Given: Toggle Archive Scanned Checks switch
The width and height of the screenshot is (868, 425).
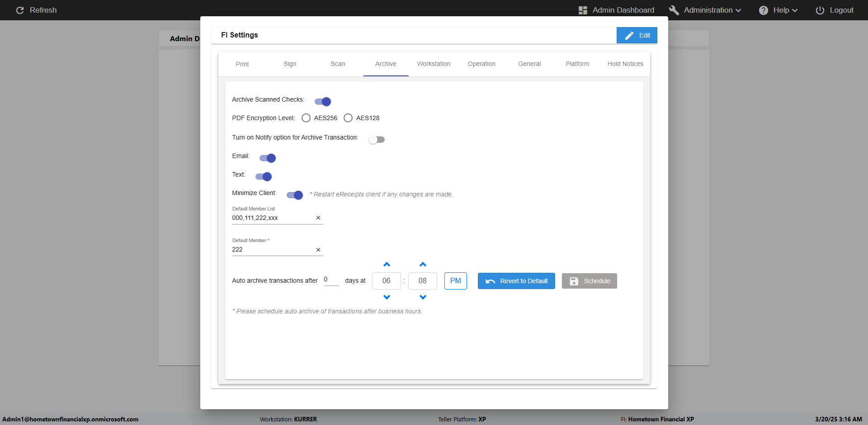Looking at the screenshot, I should (323, 102).
